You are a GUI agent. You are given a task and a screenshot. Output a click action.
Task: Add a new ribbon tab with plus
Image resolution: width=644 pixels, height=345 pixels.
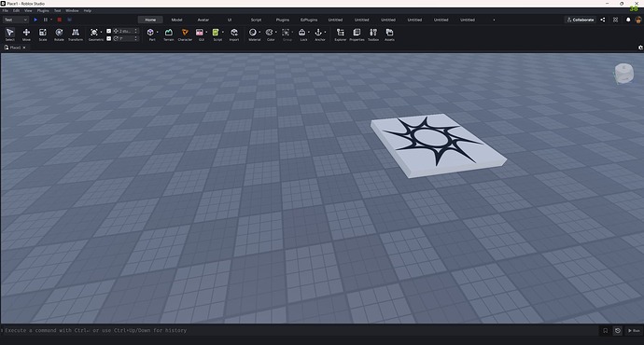pos(494,20)
